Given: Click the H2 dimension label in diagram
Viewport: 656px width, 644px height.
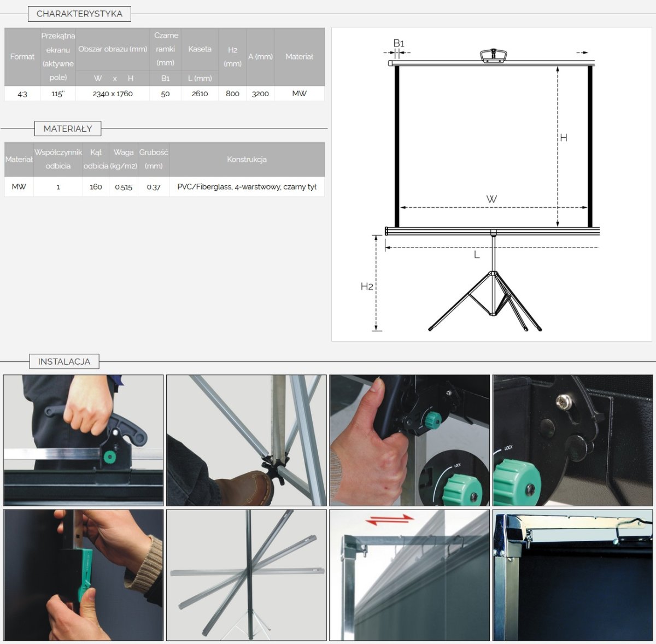Looking at the screenshot, I should tap(367, 286).
